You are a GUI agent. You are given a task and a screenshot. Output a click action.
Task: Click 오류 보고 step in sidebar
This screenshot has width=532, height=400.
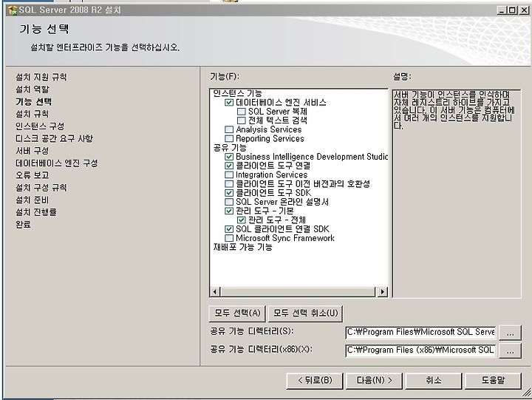coord(33,175)
